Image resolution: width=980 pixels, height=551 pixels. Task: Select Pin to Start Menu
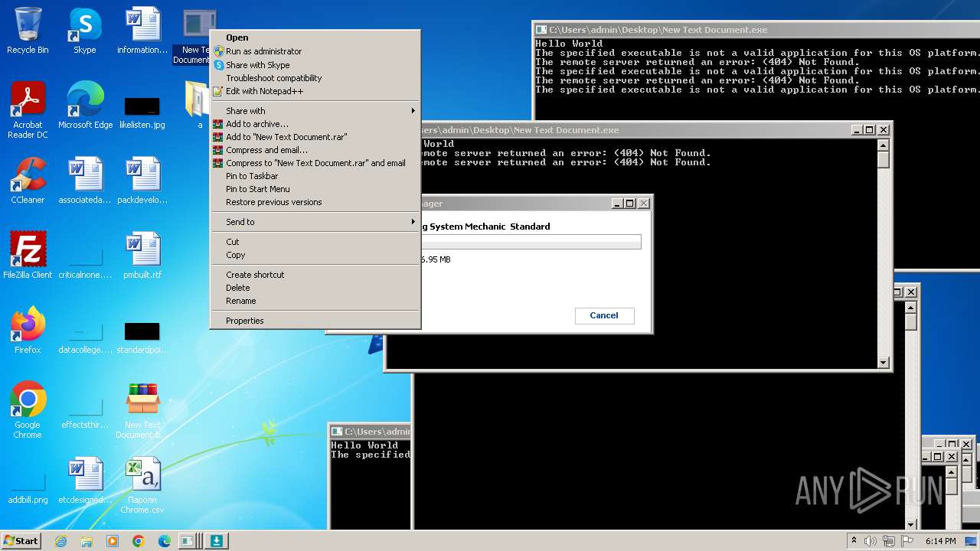(315, 189)
